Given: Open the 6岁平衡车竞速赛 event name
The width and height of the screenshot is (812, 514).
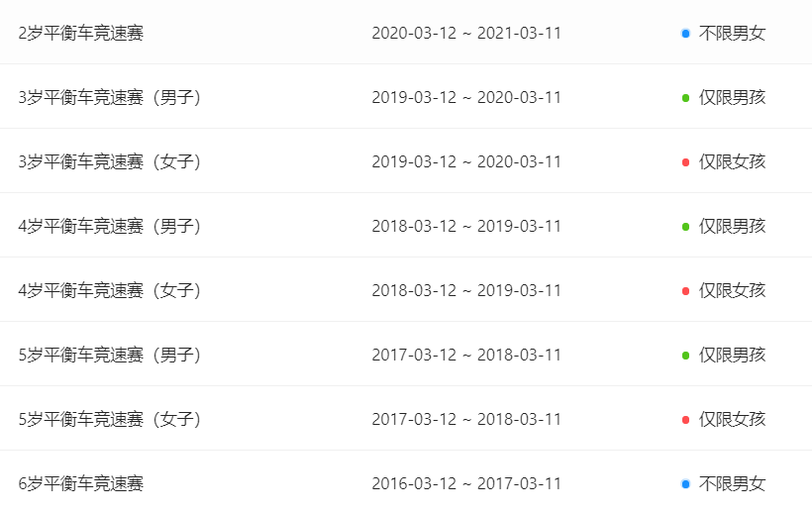Looking at the screenshot, I should [x=81, y=483].
